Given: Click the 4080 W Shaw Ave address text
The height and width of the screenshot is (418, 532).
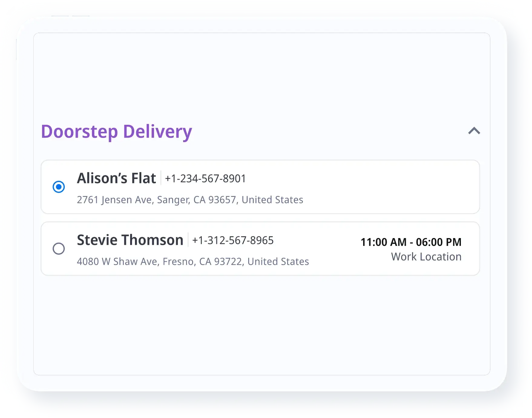Looking at the screenshot, I should tap(193, 262).
